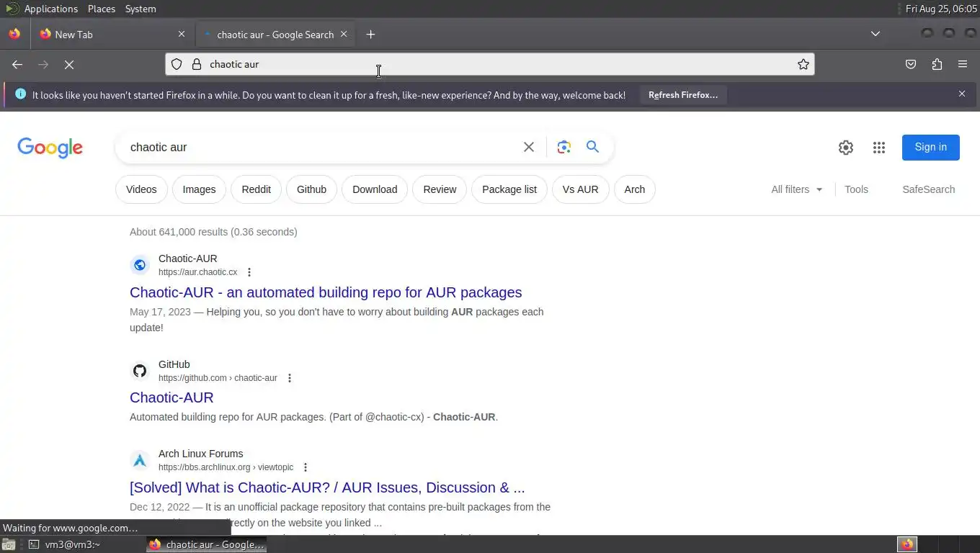Open more options for GitHub result
The height and width of the screenshot is (553, 980).
[290, 378]
